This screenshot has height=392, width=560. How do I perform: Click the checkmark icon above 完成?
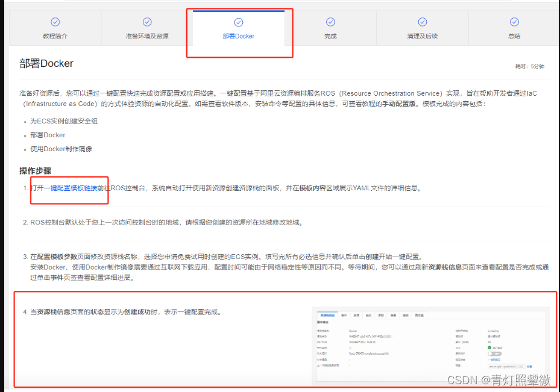(331, 22)
